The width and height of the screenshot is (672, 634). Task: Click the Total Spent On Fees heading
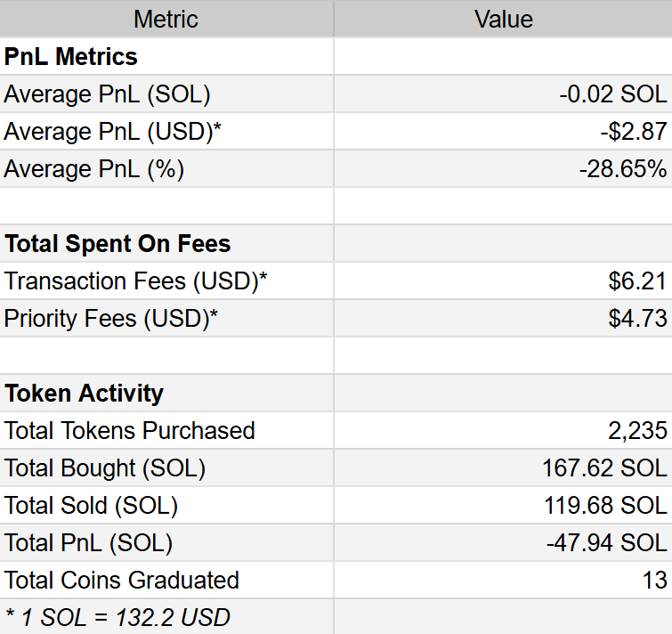click(x=117, y=243)
